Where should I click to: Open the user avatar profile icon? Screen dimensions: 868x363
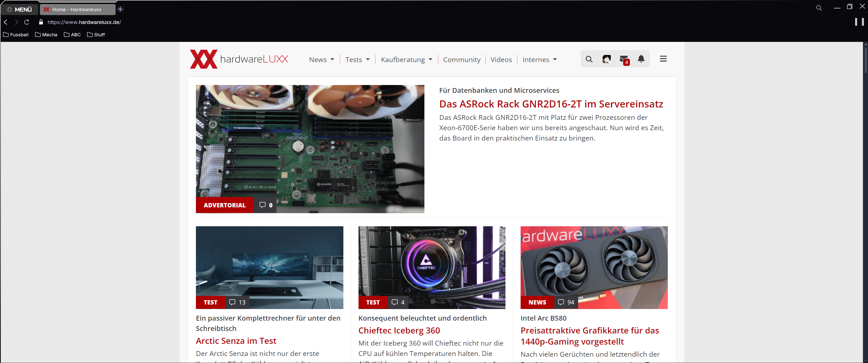(606, 59)
